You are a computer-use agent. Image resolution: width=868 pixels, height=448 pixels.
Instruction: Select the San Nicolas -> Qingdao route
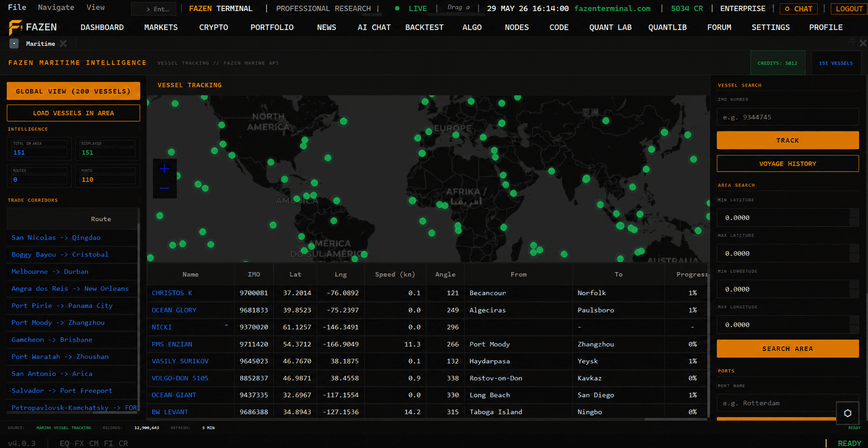tap(56, 238)
